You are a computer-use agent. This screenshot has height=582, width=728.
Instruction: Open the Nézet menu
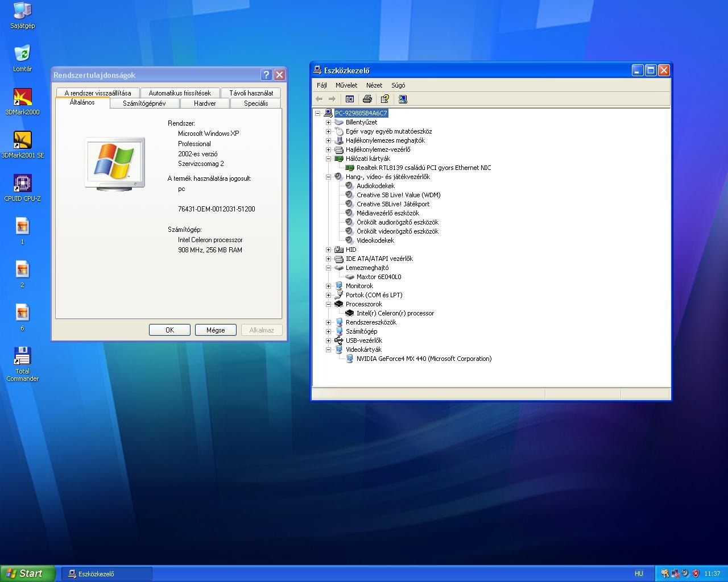tap(374, 85)
